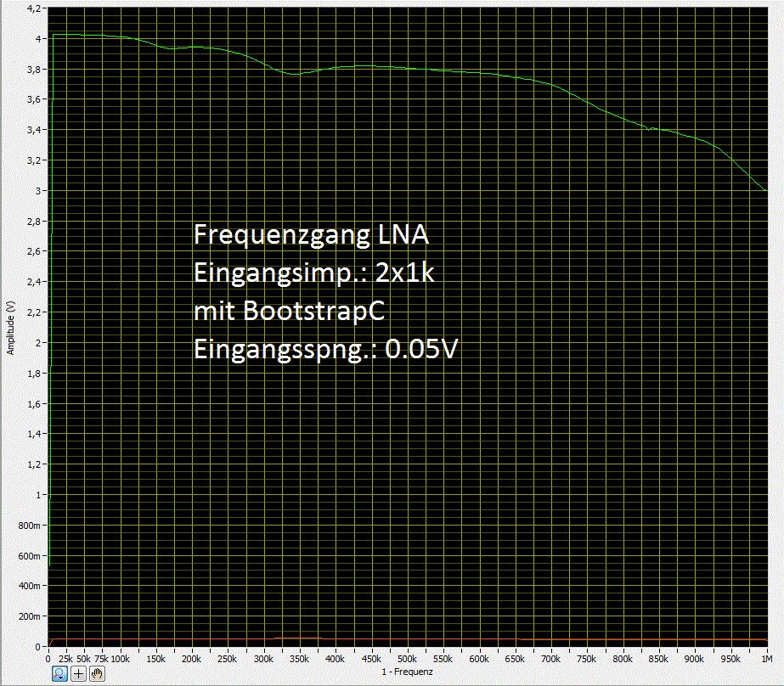Click the '3,8' y-axis tick label
The image size is (784, 686).
(x=34, y=69)
